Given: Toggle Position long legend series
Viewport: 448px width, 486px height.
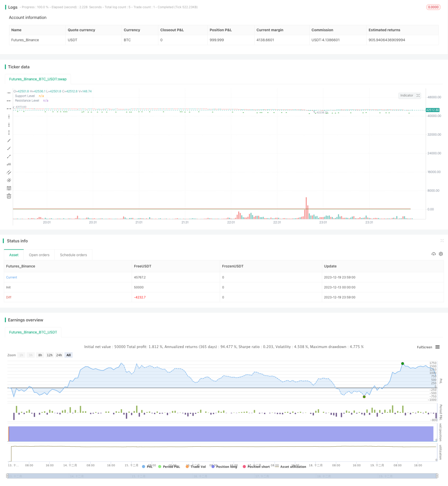Looking at the screenshot, I should 225,466.
